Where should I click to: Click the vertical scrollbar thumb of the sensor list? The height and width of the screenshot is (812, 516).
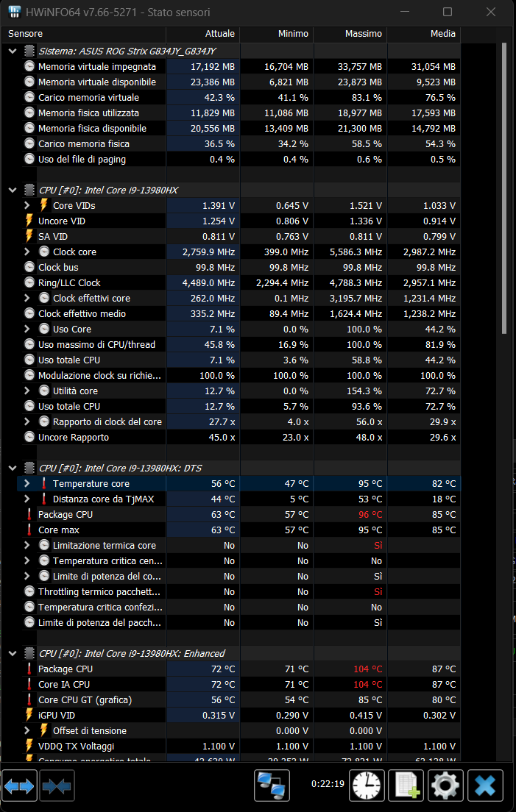(505, 188)
